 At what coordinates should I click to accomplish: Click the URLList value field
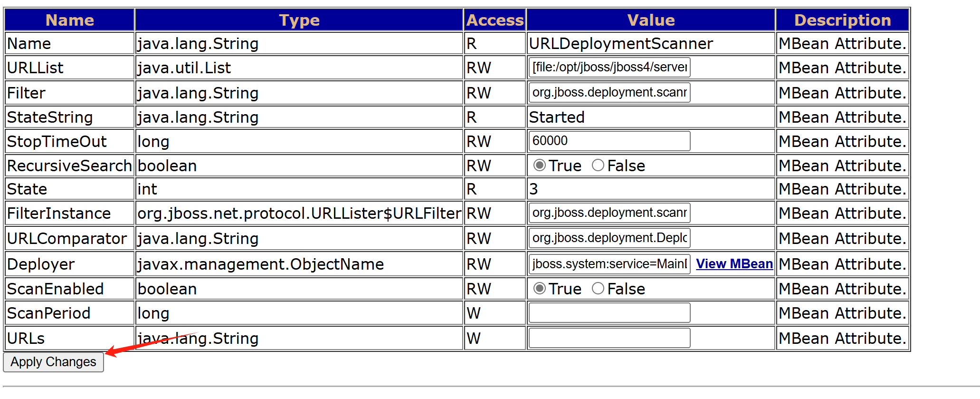(x=609, y=67)
